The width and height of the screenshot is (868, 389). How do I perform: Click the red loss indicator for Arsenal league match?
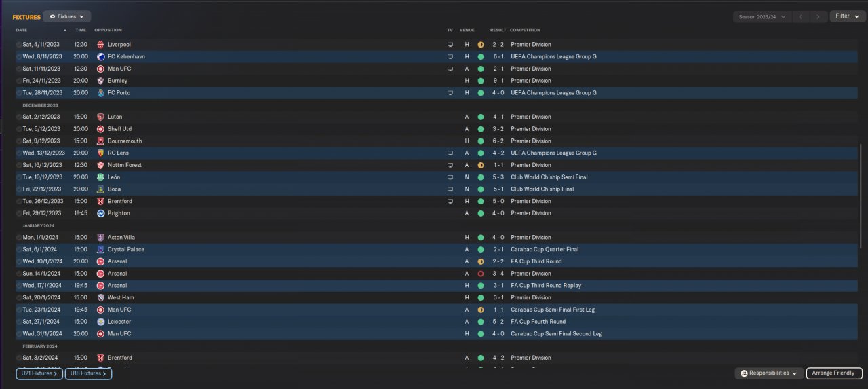pyautogui.click(x=481, y=274)
